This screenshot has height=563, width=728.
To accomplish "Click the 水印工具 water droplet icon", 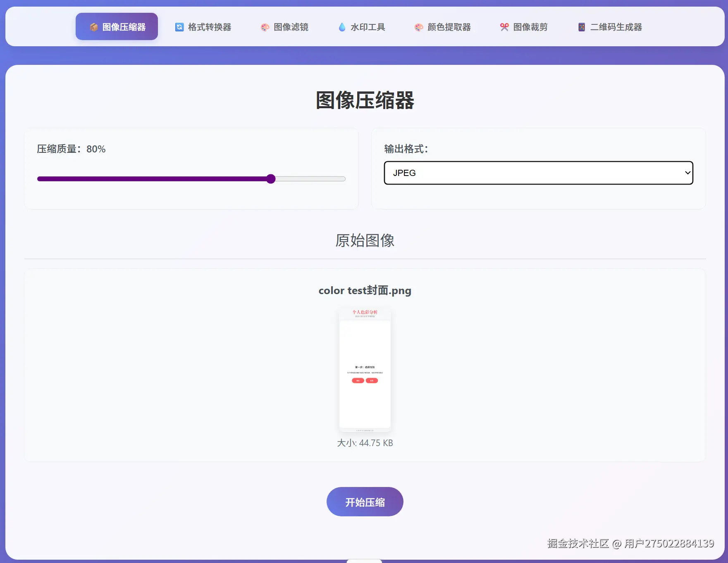I will pos(341,26).
